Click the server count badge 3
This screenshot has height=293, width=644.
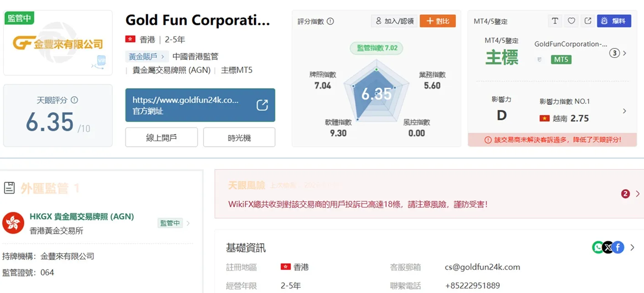pyautogui.click(x=614, y=53)
